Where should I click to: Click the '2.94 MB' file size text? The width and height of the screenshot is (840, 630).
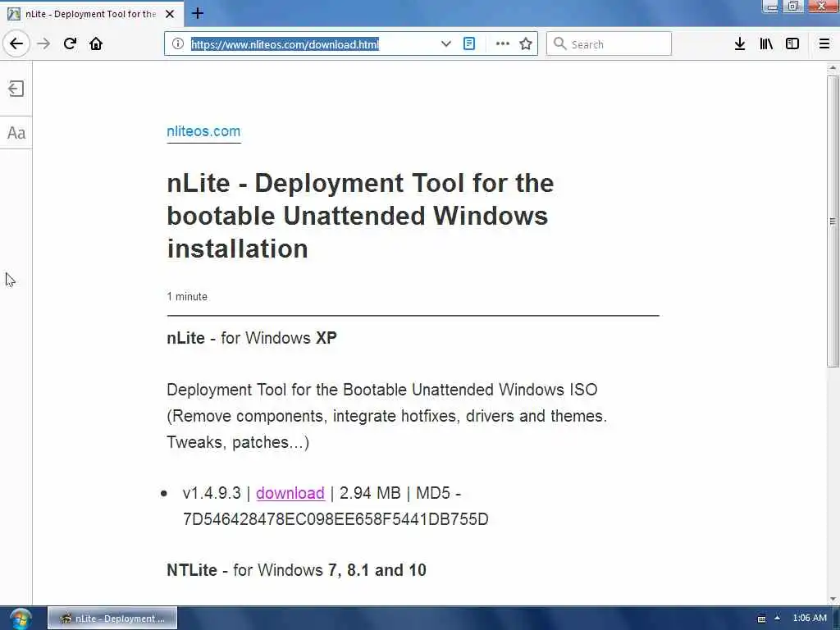pyautogui.click(x=370, y=493)
